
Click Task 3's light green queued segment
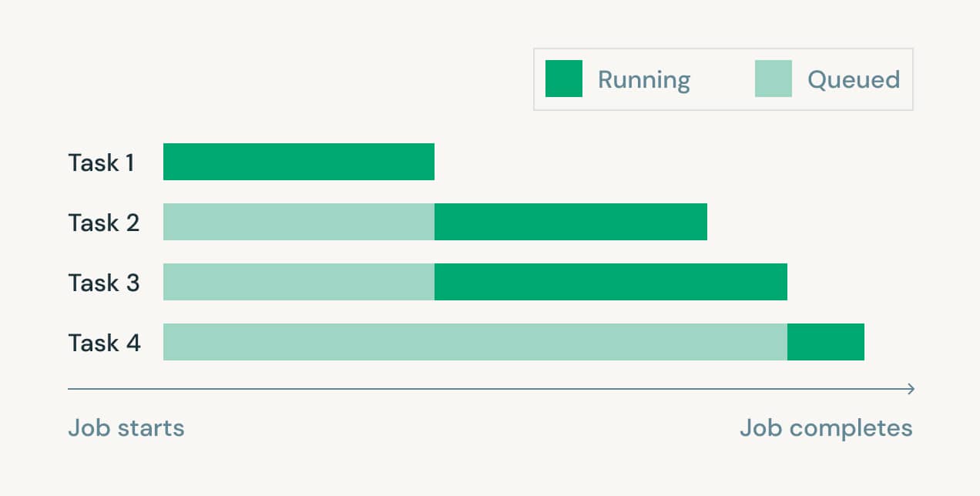pos(299,282)
